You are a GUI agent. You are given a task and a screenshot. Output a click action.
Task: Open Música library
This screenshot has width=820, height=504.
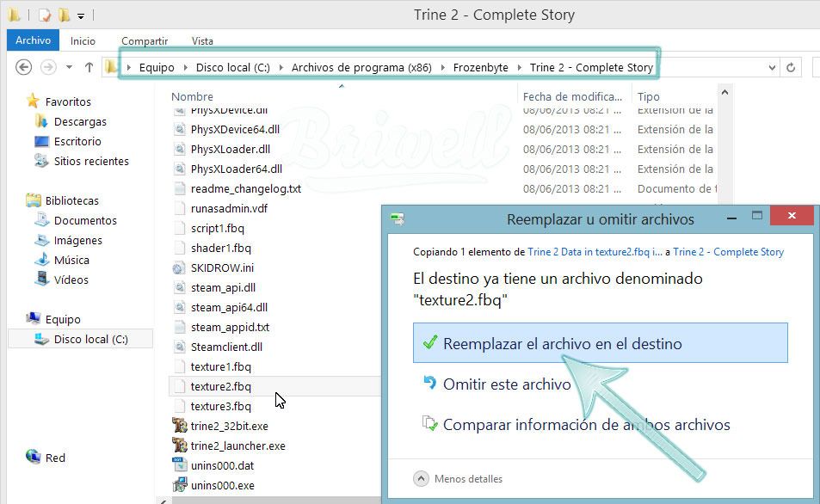click(x=71, y=260)
